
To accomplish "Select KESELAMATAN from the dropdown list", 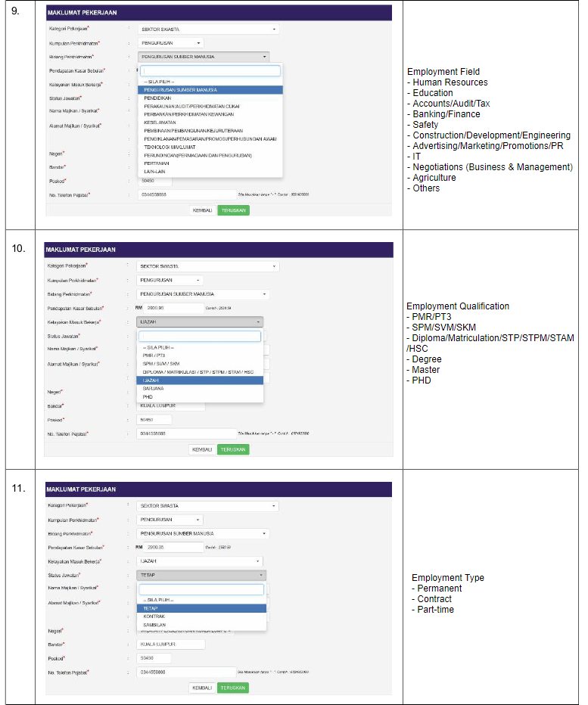I will (x=160, y=123).
